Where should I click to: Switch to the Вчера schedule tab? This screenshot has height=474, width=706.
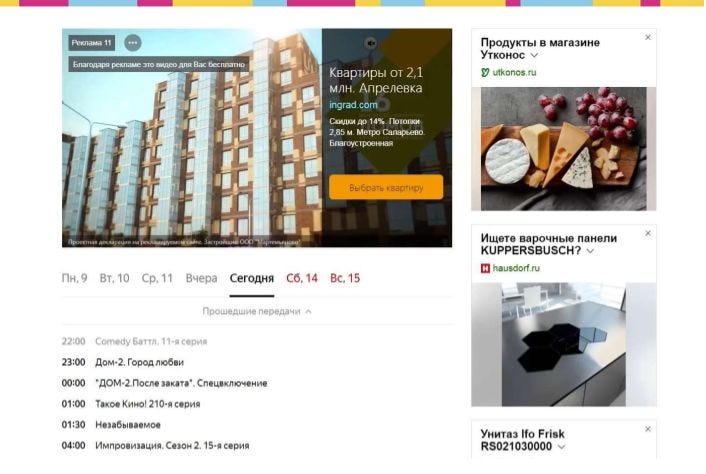201,278
